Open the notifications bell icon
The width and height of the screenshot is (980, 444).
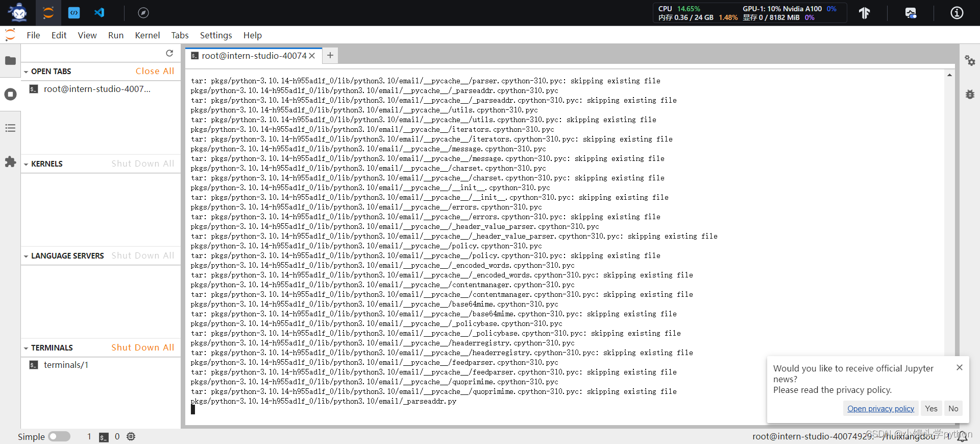pyautogui.click(x=962, y=436)
